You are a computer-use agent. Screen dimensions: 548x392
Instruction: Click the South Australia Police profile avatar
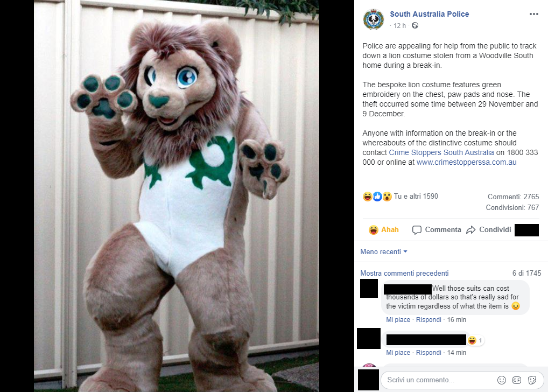(x=374, y=19)
